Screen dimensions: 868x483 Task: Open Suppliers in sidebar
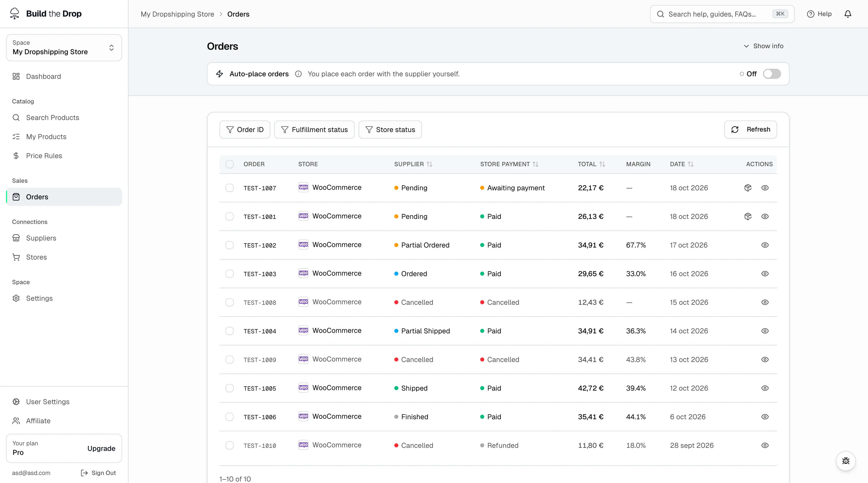coord(64,238)
